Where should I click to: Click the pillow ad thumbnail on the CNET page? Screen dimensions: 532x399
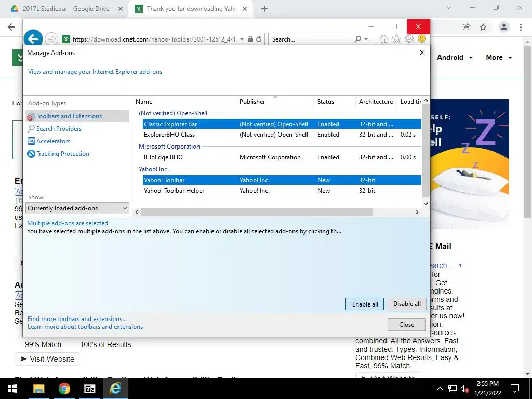tap(470, 164)
